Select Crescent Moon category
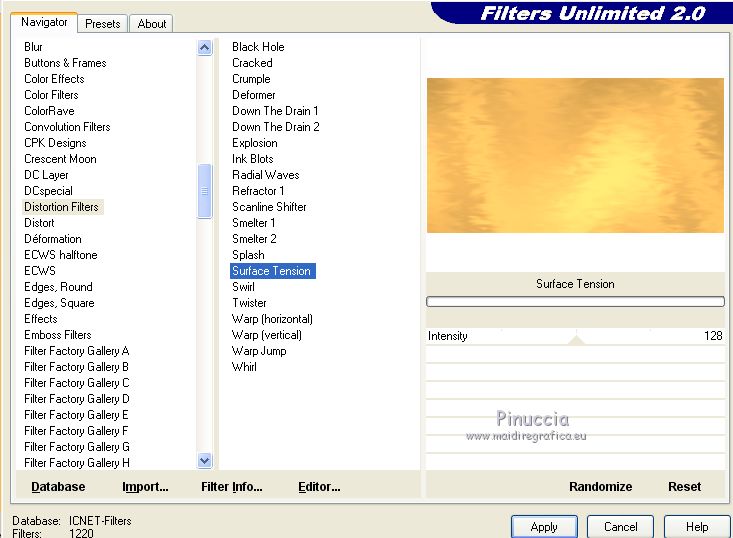 [60, 159]
